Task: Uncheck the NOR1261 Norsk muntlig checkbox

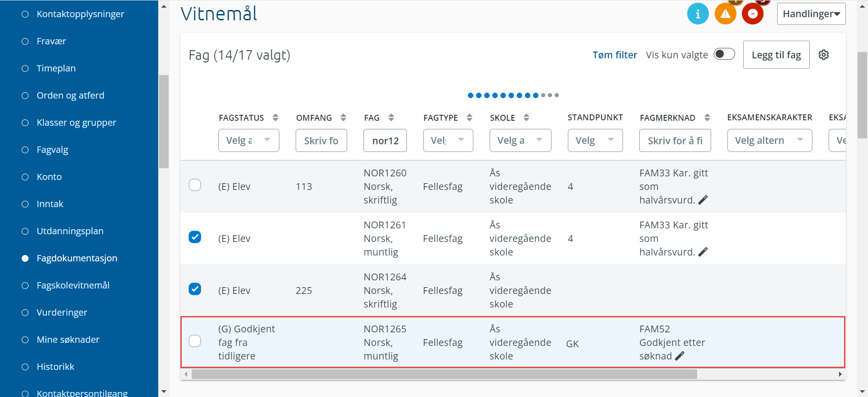Action: click(195, 237)
